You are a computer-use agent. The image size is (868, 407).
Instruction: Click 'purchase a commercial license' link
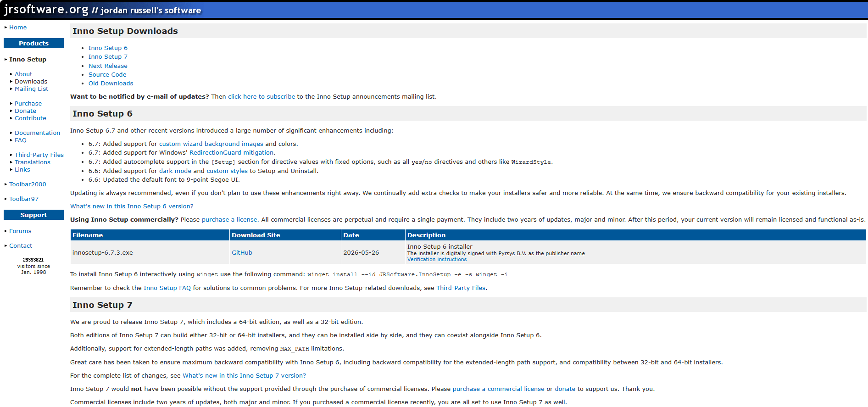[498, 389]
